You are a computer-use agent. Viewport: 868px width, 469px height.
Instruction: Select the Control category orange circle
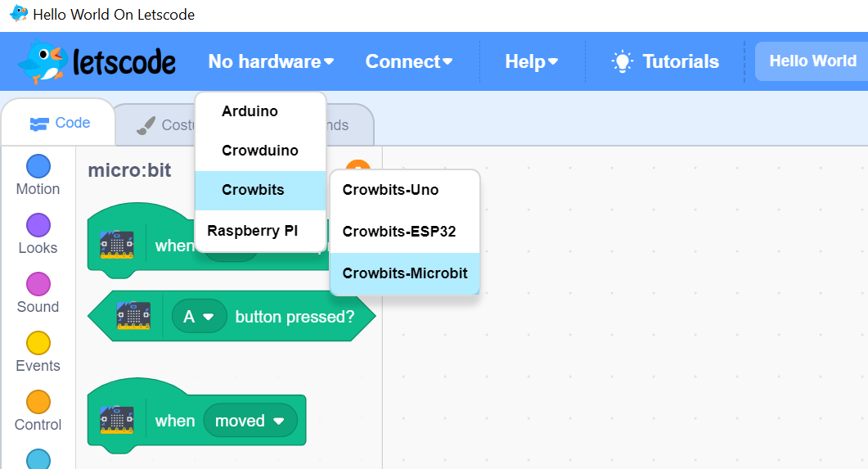(x=38, y=402)
